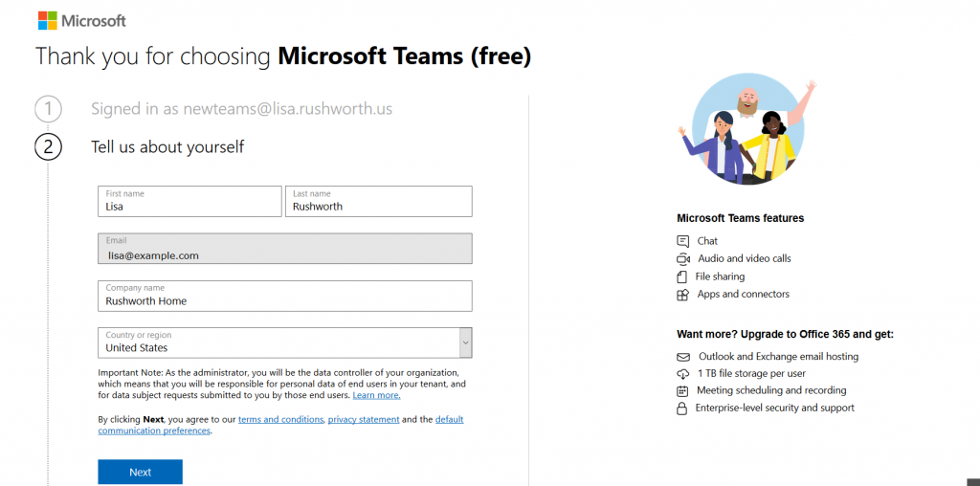The width and height of the screenshot is (980, 486).
Task: Click the Apps and connectors icon
Action: (682, 295)
